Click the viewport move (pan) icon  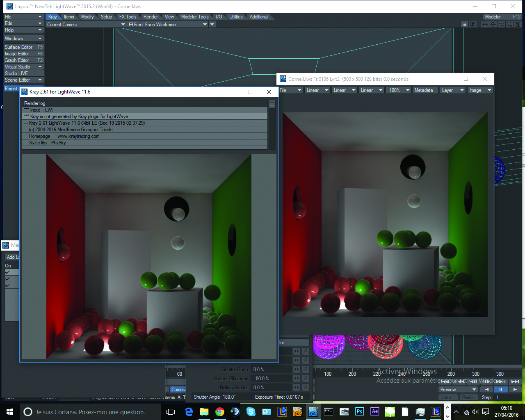493,25
